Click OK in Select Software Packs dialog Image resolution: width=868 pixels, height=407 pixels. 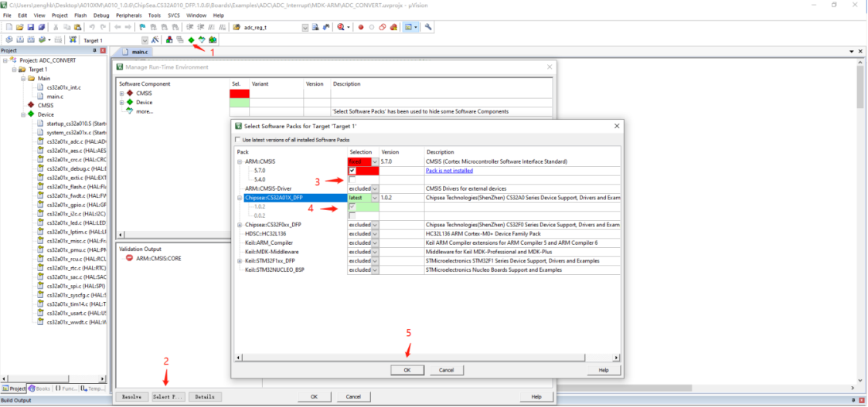pyautogui.click(x=407, y=370)
